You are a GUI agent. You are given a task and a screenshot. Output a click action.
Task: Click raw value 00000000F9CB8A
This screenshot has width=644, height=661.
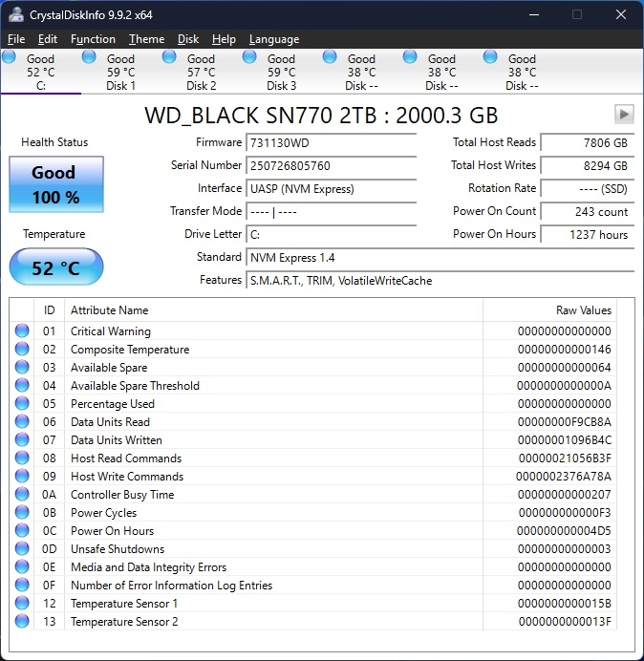coord(565,422)
